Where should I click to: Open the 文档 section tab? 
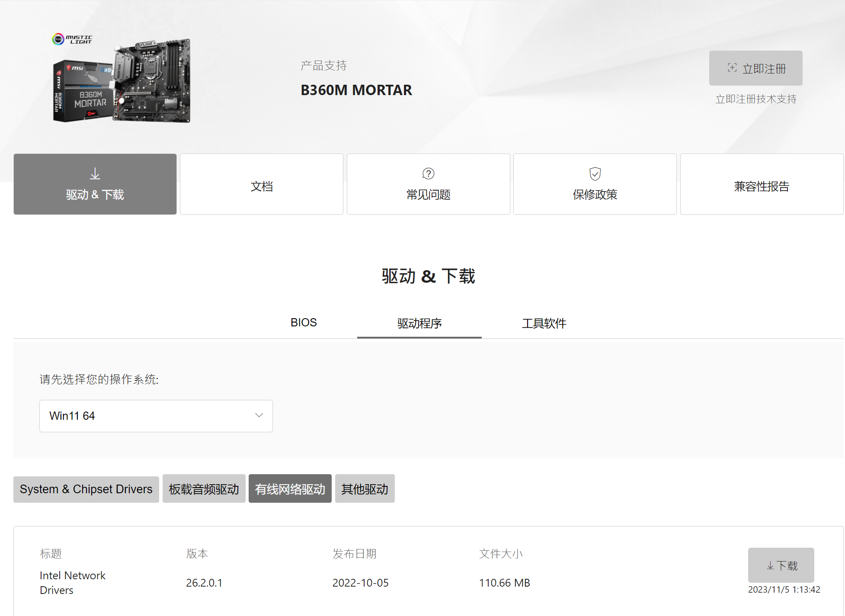tap(262, 184)
